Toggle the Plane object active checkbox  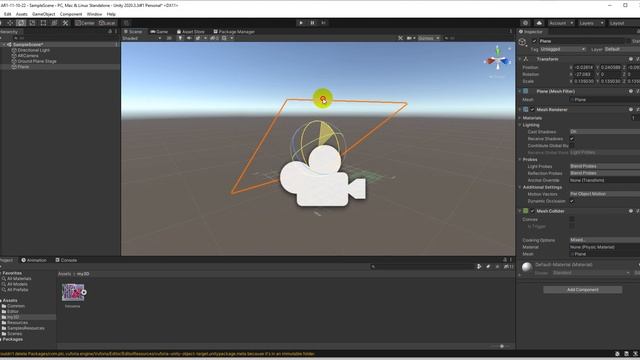pyautogui.click(x=534, y=41)
